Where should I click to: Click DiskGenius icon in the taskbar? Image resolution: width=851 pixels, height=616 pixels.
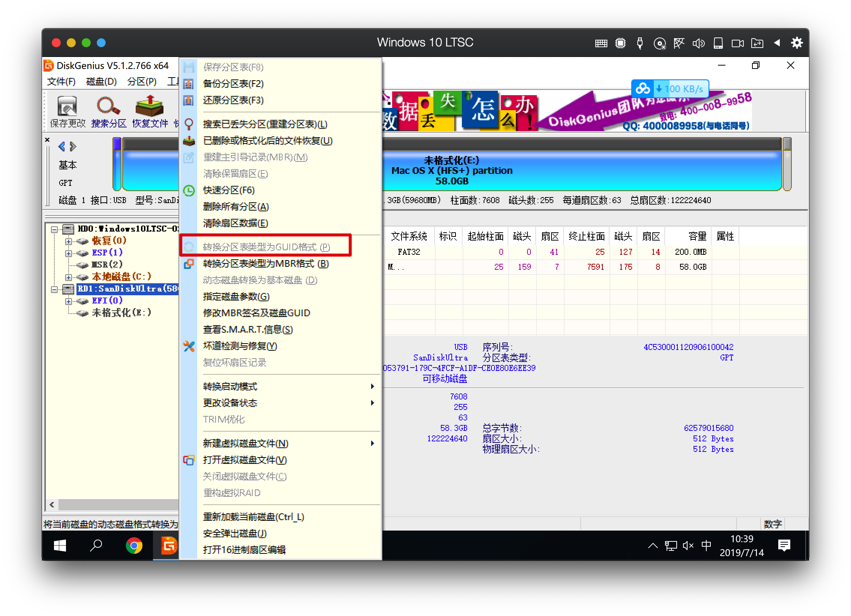pyautogui.click(x=168, y=546)
